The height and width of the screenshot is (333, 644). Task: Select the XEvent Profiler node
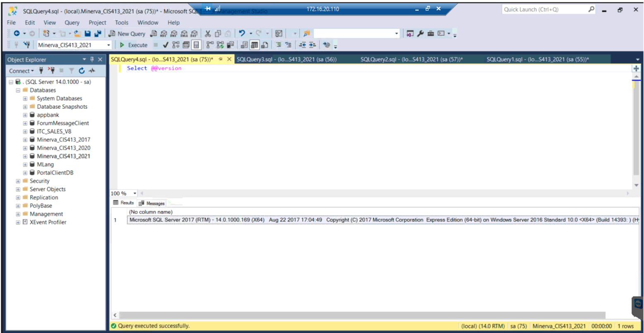pyautogui.click(x=48, y=222)
